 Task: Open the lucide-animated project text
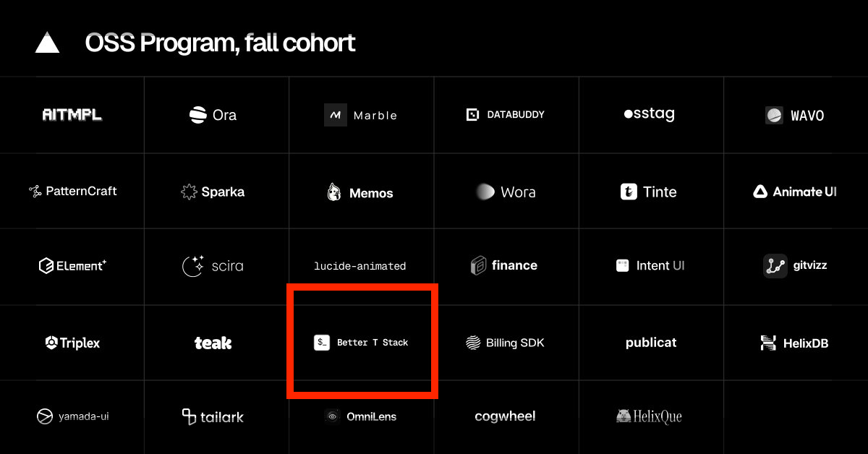tap(359, 266)
